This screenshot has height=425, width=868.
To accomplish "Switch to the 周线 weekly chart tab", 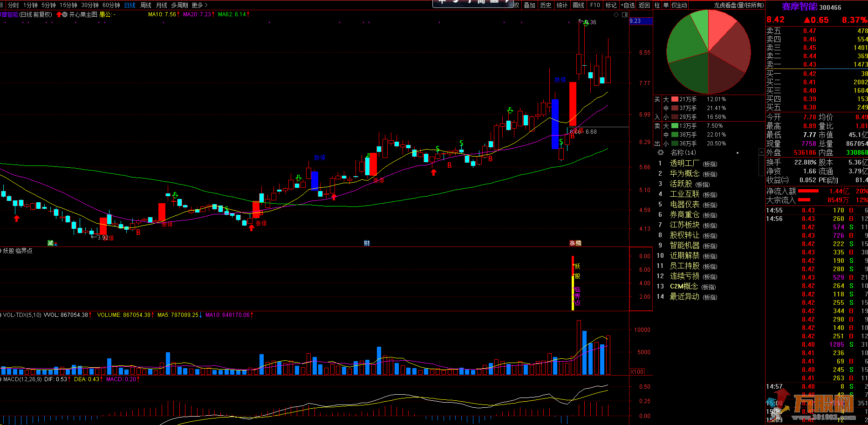I will coord(146,5).
